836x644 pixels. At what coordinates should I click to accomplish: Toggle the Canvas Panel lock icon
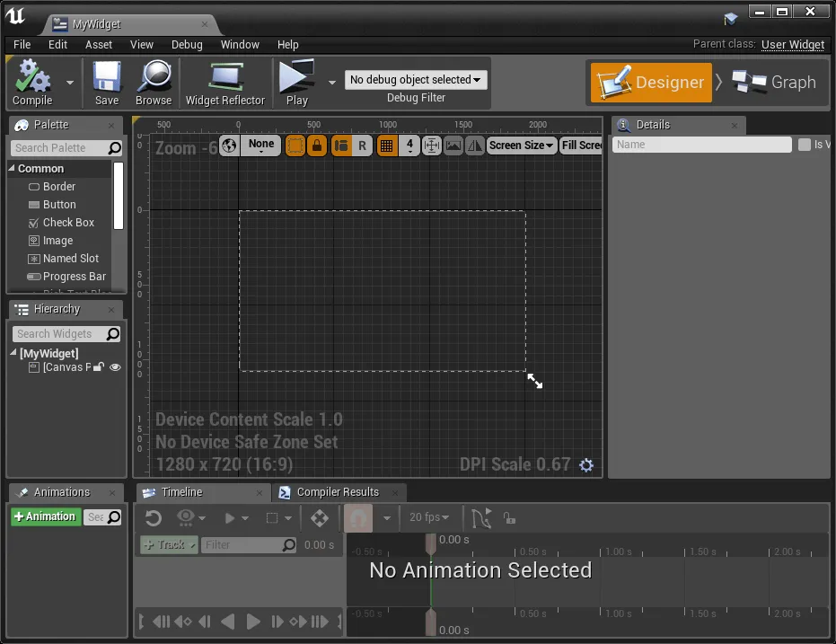click(99, 367)
